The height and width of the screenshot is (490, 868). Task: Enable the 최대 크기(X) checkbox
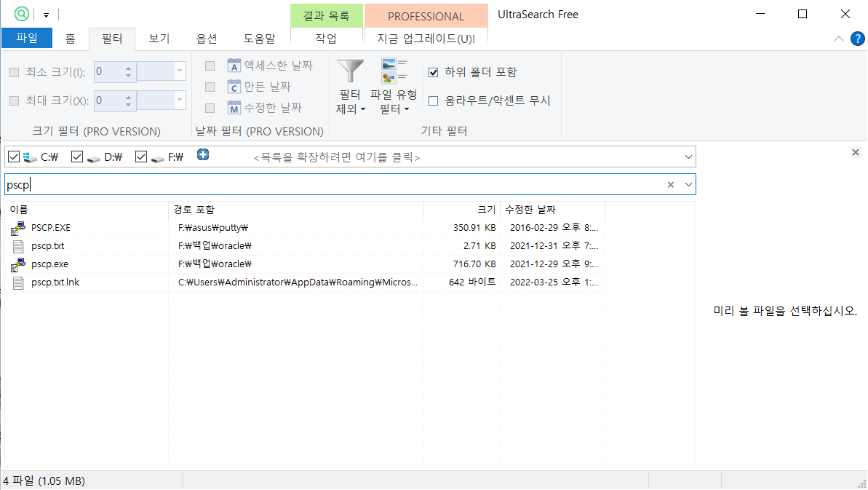(x=15, y=100)
